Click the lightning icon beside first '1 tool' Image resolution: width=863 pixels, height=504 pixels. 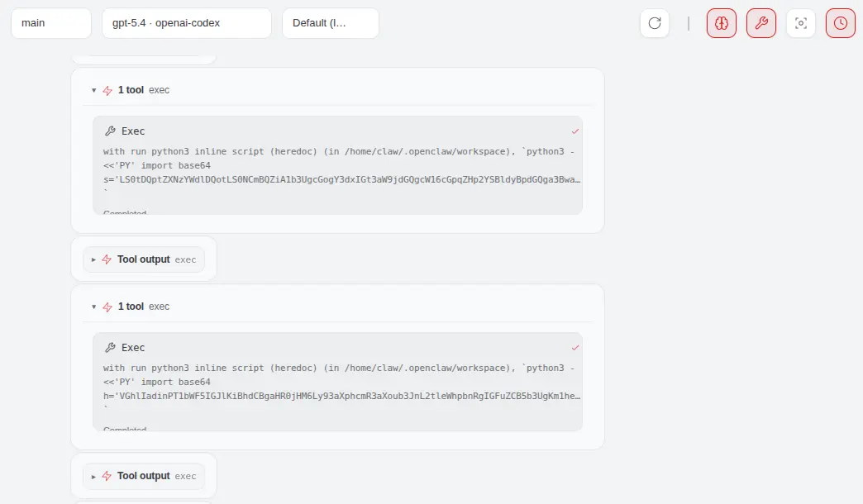tap(107, 90)
